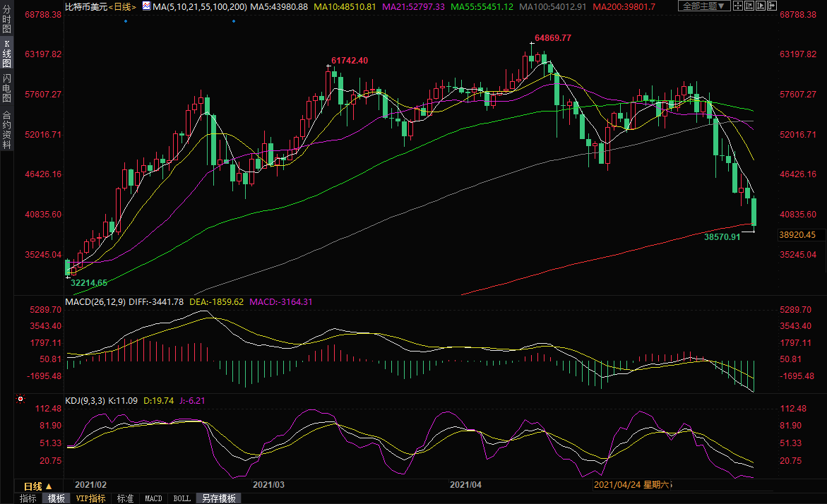Click the <日线> period label in the title

pyautogui.click(x=122, y=7)
